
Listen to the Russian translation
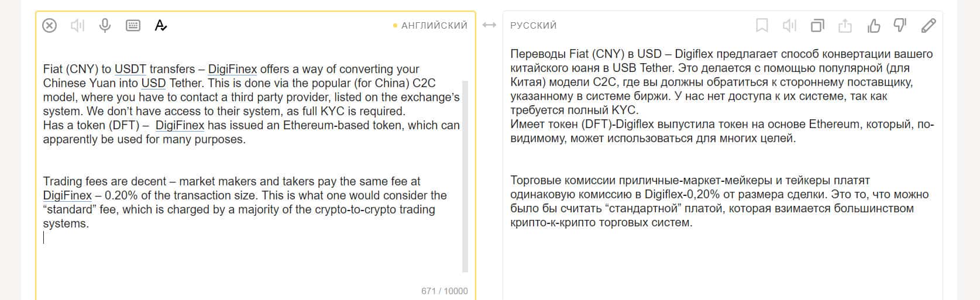(x=789, y=26)
